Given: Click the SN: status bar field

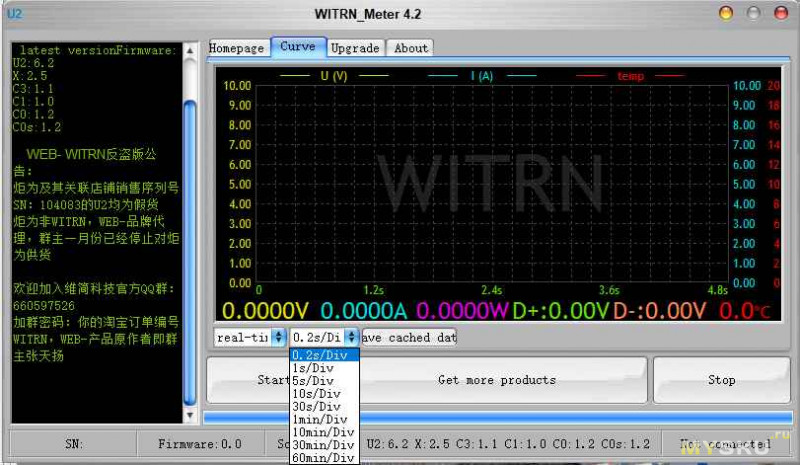Looking at the screenshot, I should coord(73,444).
